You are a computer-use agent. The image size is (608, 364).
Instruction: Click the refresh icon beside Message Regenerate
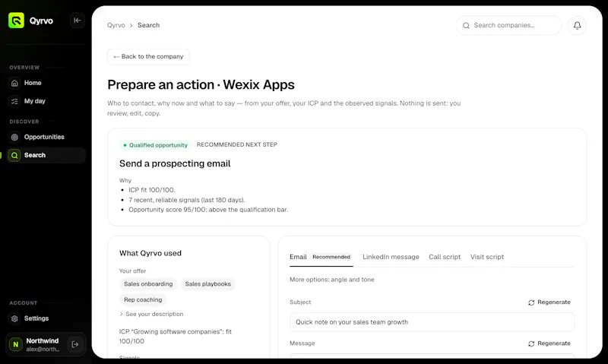[x=531, y=343]
